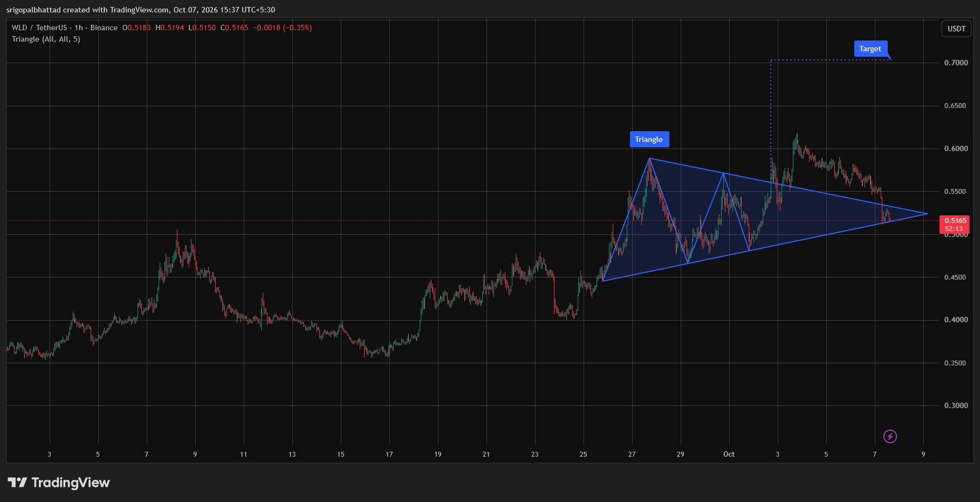Click the 23 date label on time axis

click(534, 454)
